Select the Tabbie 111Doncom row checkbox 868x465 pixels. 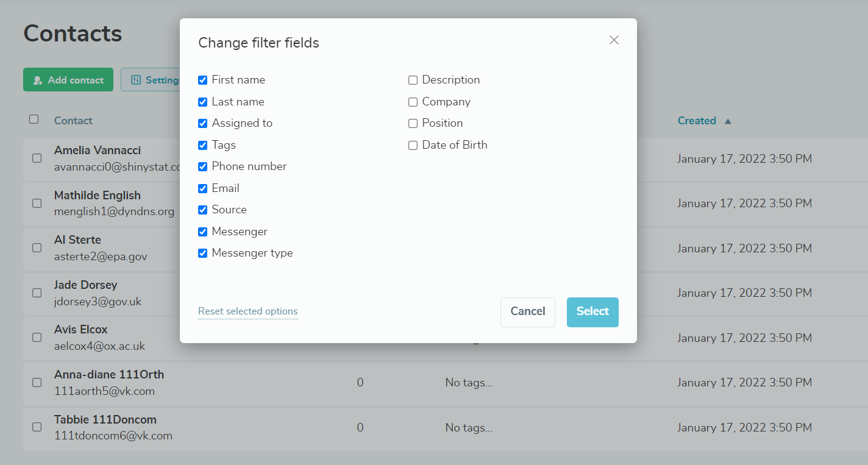coord(37,427)
